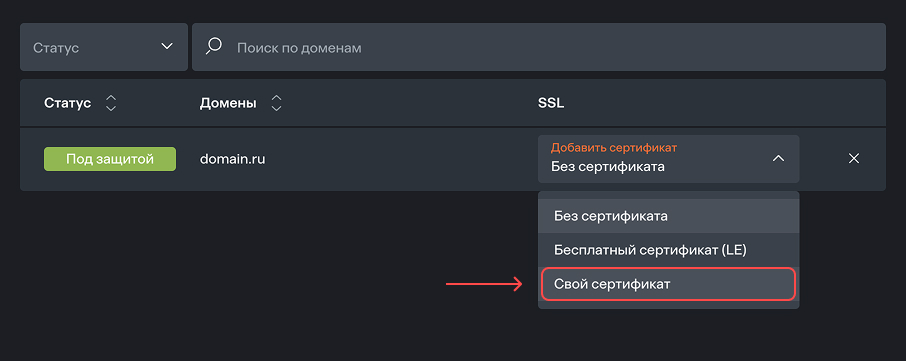Screen dimensions: 906x361
Task: Sort ascending with Домены column up arrow
Action: [x=277, y=99]
